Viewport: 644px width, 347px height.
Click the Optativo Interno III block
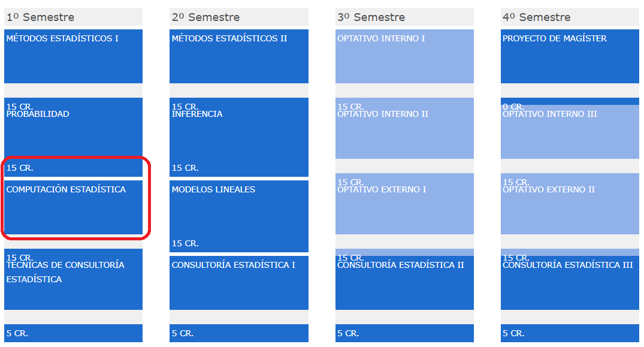pyautogui.click(x=570, y=132)
